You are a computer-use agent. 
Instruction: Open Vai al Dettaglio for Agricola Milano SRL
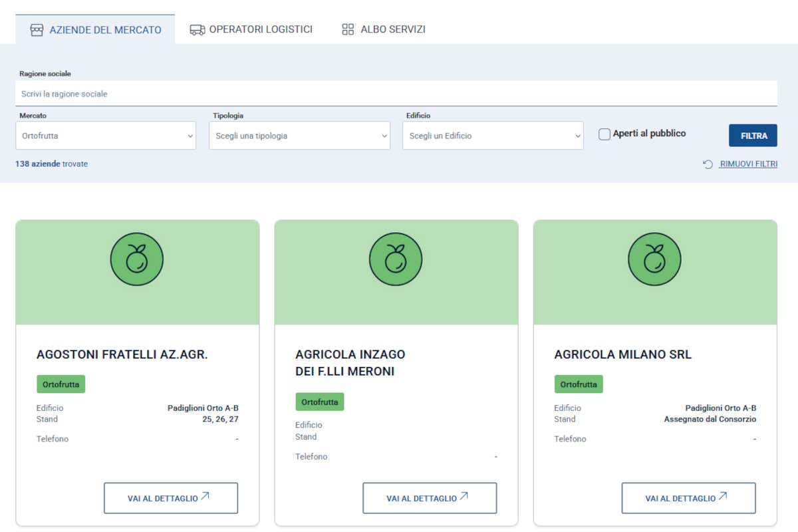pos(688,497)
